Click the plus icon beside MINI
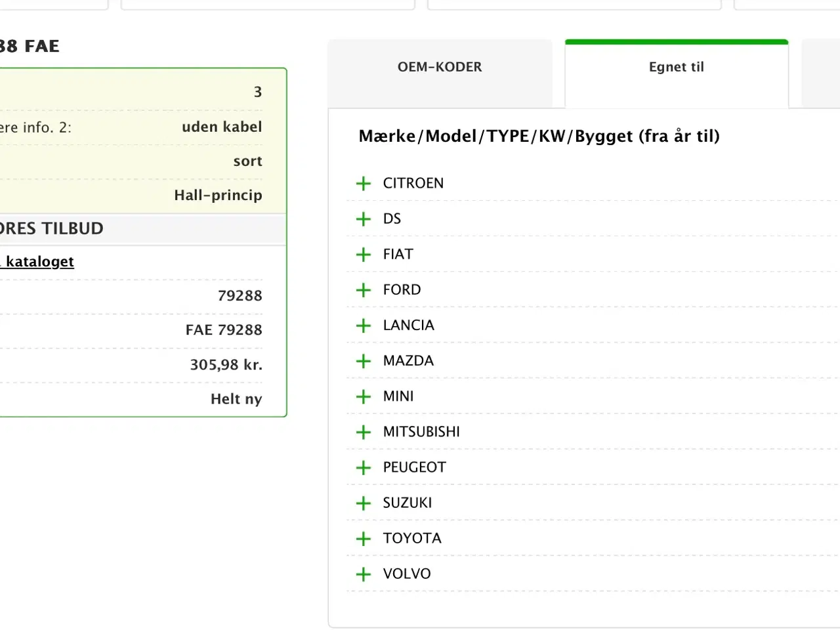The width and height of the screenshot is (840, 630). coord(364,396)
